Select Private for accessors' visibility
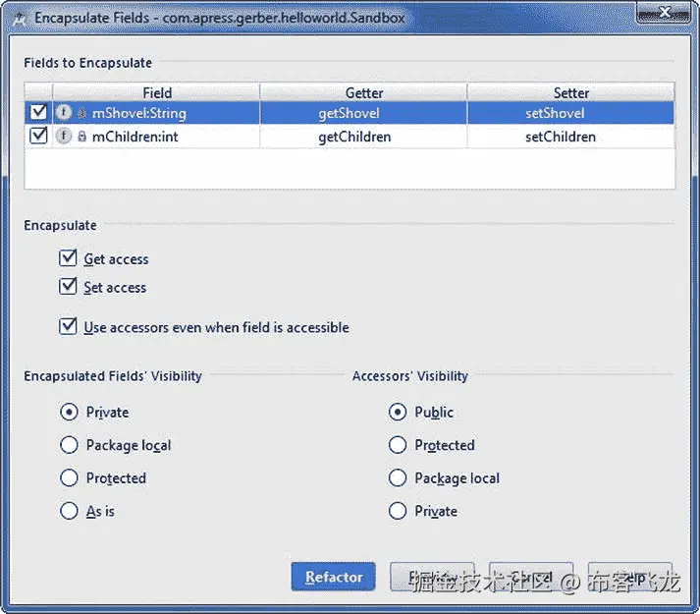This screenshot has width=700, height=614. (398, 510)
